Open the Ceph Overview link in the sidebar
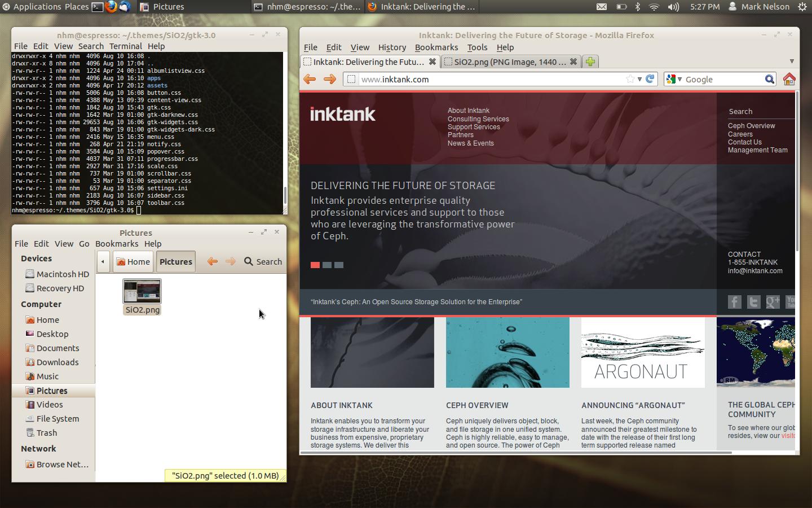Image resolution: width=812 pixels, height=508 pixels. coord(751,126)
